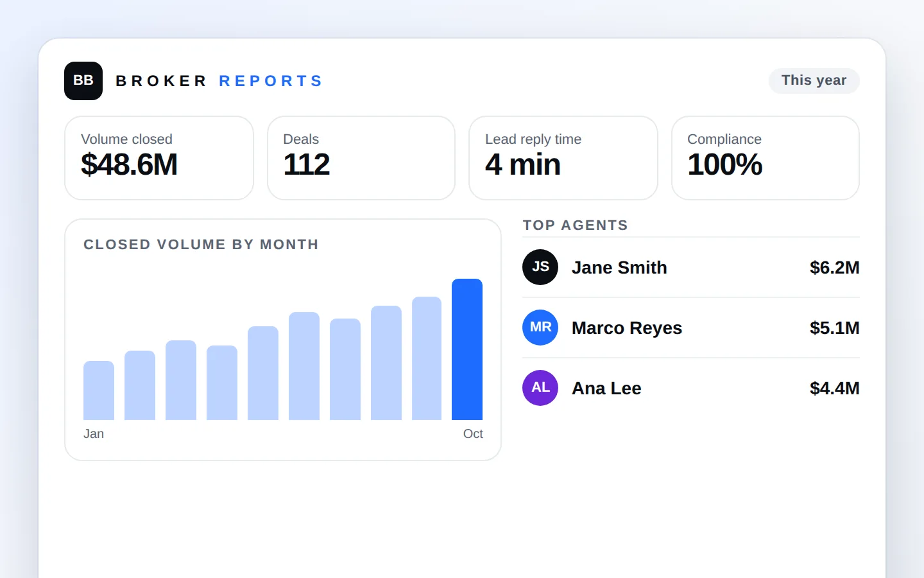This screenshot has width=924, height=578.
Task: Click Jane Smith's JS avatar
Action: point(540,267)
